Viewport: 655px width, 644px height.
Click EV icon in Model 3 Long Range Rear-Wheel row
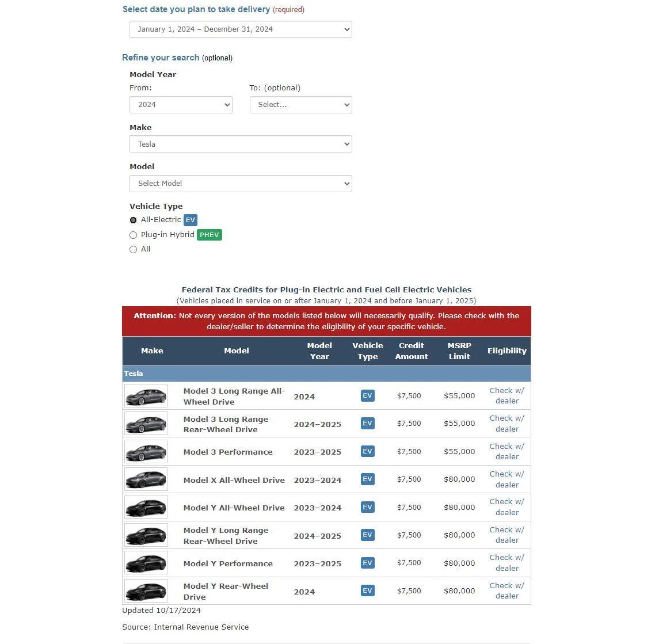(x=368, y=423)
